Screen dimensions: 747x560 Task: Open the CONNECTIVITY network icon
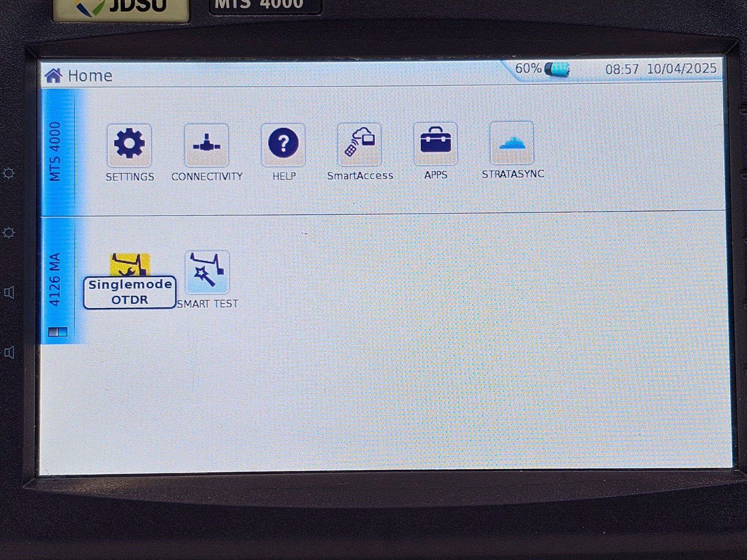tap(206, 145)
